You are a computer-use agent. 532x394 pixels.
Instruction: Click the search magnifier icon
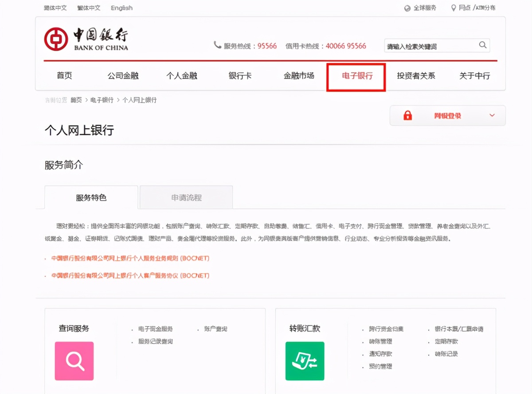coord(483,45)
